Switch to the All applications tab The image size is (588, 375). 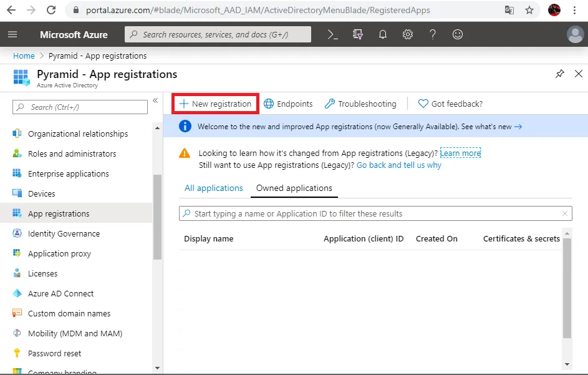(x=214, y=188)
